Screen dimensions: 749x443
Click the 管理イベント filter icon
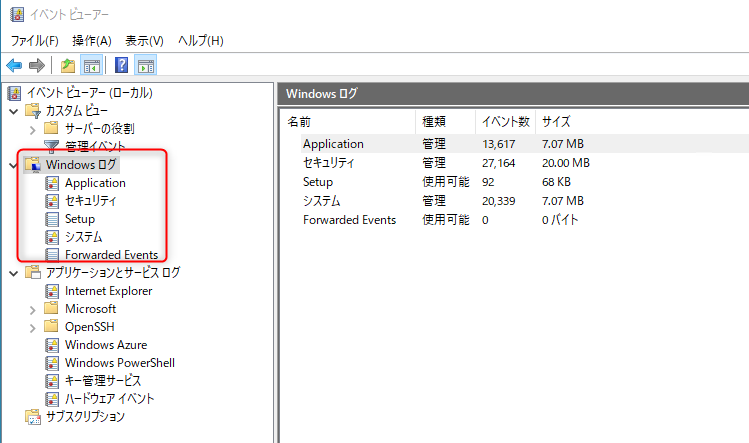coord(51,146)
